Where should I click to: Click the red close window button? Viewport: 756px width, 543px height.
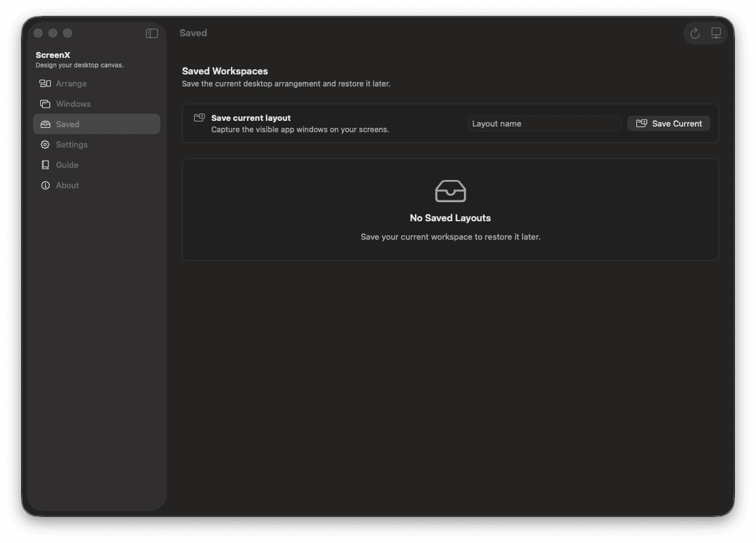coord(39,33)
